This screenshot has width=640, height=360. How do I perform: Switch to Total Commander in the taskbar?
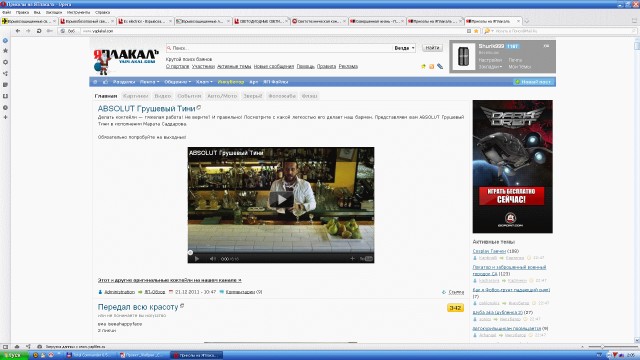pyautogui.click(x=89, y=356)
